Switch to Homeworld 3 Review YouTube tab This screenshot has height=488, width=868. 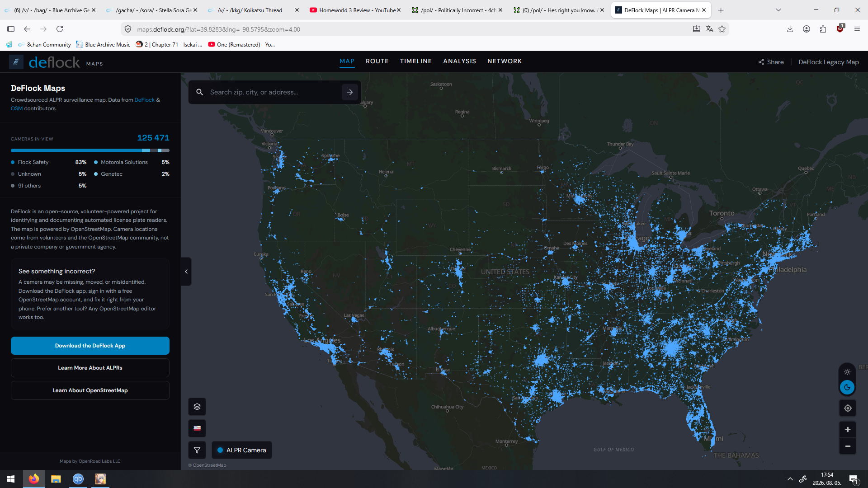click(x=355, y=10)
